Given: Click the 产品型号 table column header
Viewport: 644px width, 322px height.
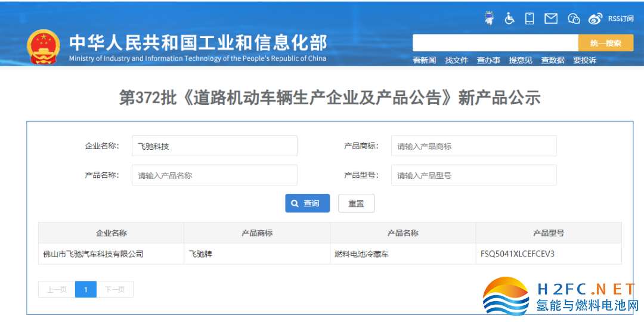Looking at the screenshot, I should [x=549, y=233].
